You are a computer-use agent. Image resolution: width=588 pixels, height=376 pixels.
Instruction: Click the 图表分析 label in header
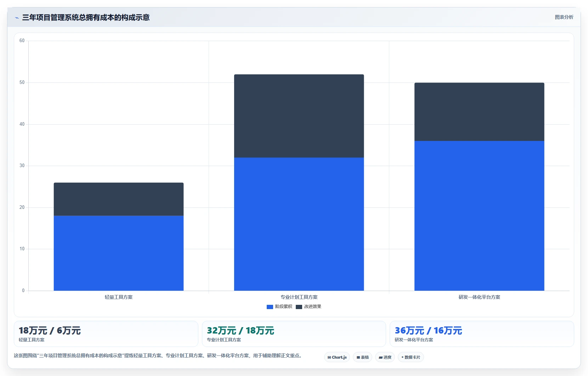[x=564, y=17]
